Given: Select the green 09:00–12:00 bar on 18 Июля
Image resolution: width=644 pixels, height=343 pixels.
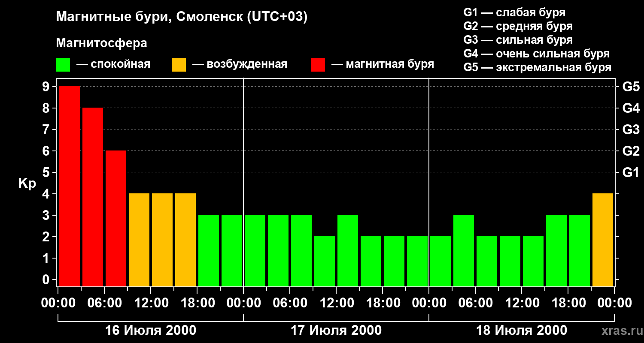Looking at the screenshot, I should point(510,261).
